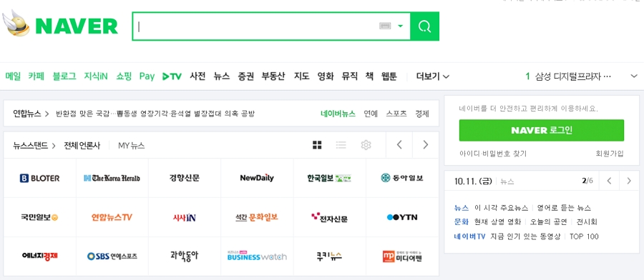Switch to 연예 news tab
The width and height of the screenshot is (644, 280).
pyautogui.click(x=371, y=114)
